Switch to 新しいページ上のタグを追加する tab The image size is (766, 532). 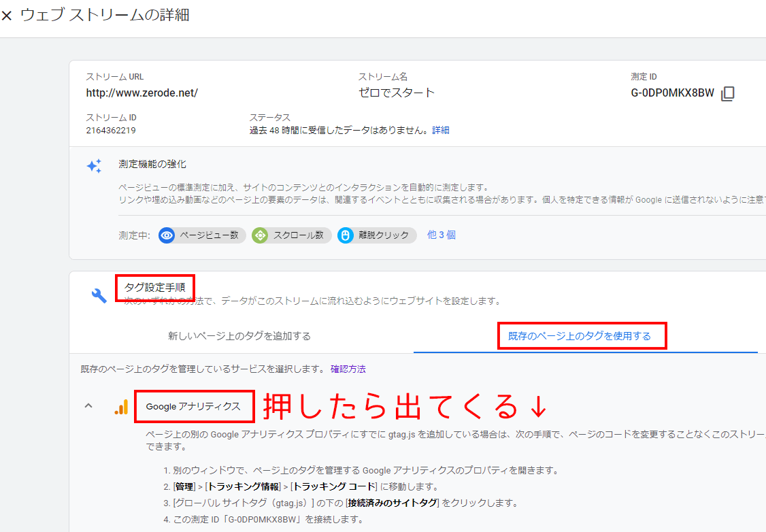(239, 336)
